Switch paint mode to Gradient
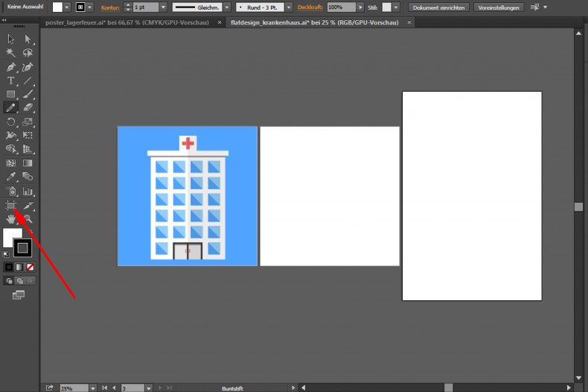Image resolution: width=588 pixels, height=392 pixels. coord(20,267)
